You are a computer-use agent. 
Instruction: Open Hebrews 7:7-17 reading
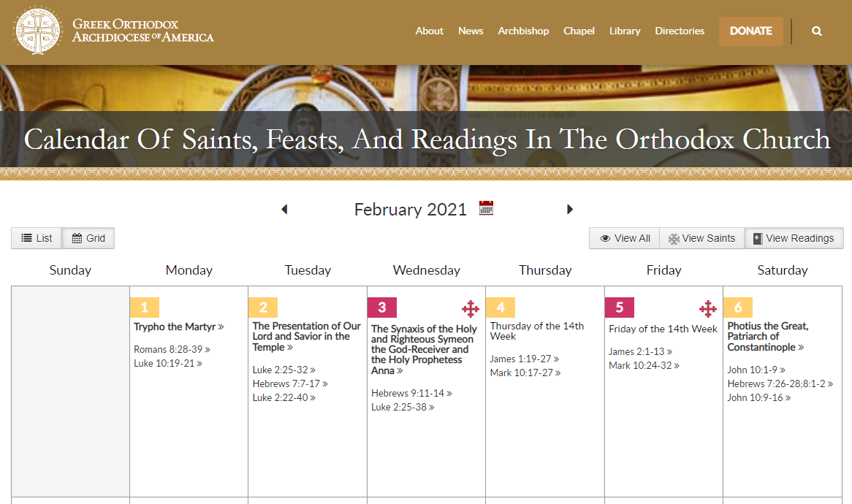pos(290,383)
